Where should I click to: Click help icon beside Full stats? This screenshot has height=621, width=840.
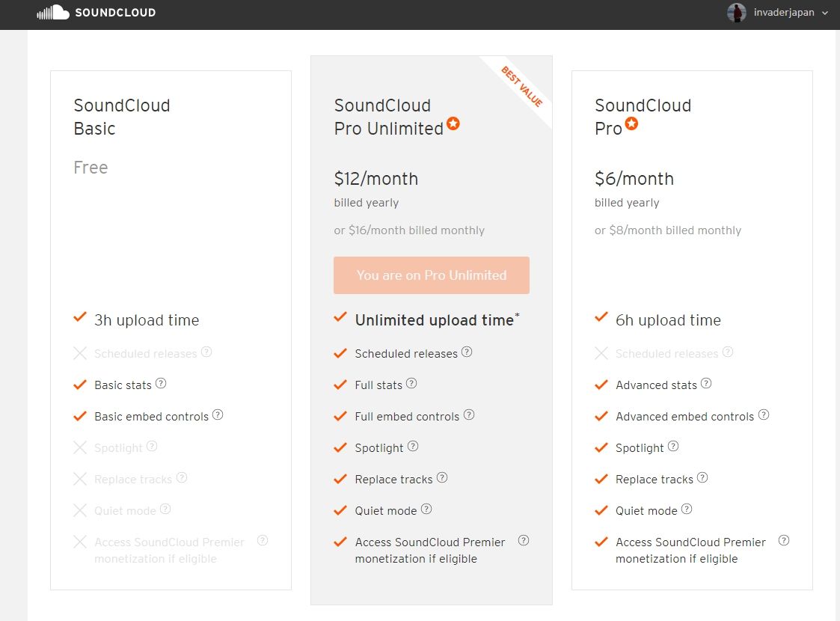click(x=411, y=384)
